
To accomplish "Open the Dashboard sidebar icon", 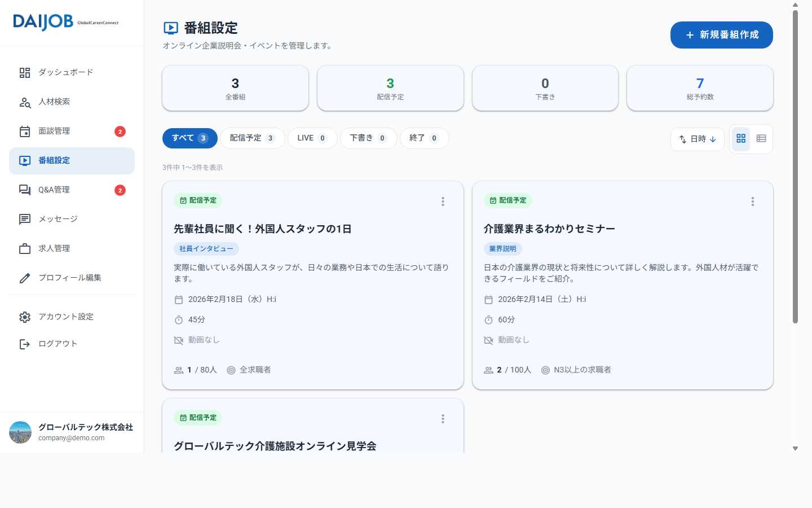I will (x=25, y=73).
